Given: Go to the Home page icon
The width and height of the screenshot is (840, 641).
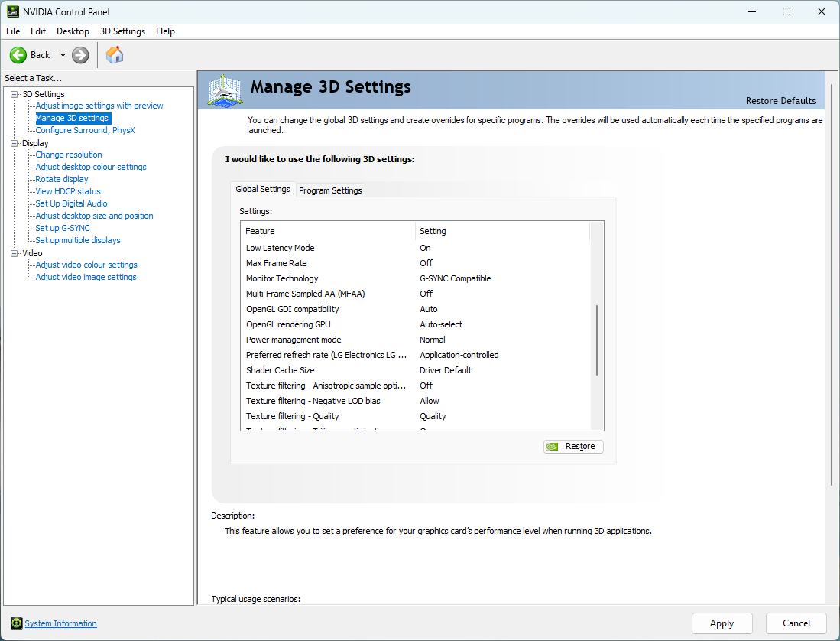Looking at the screenshot, I should [x=115, y=54].
